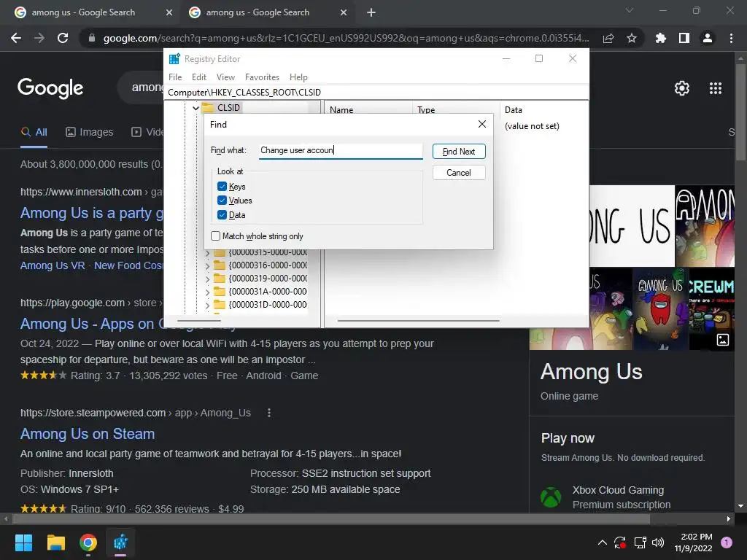Screen dimensions: 747x560
Task: Toggle Chrome side panel icon
Action: [x=684, y=38]
